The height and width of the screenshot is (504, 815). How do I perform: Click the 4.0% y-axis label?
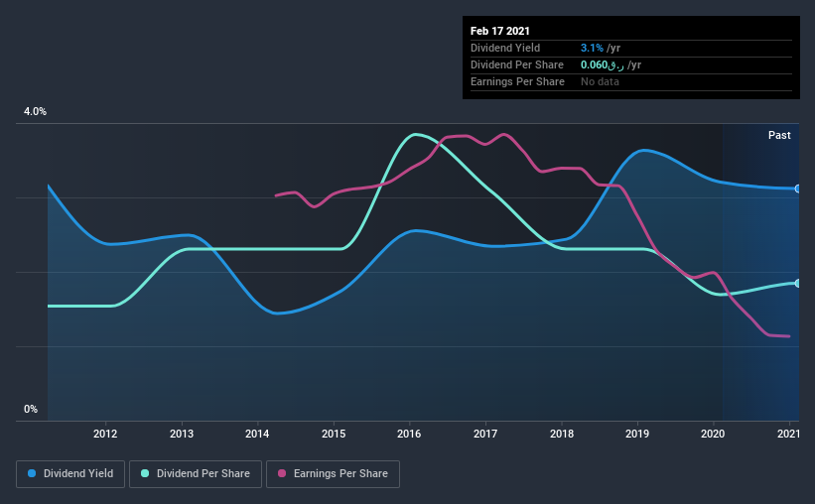35,111
